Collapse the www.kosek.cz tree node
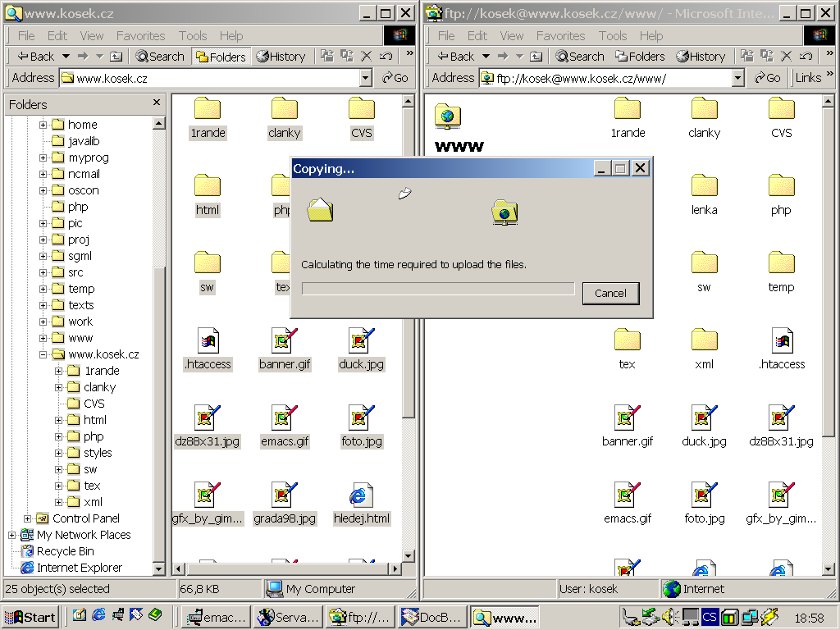 pyautogui.click(x=43, y=354)
